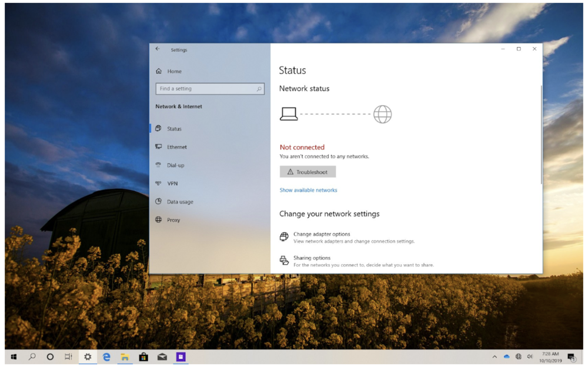The width and height of the screenshot is (588, 370).
Task: Open the Action Center notifications icon
Action: point(572,357)
